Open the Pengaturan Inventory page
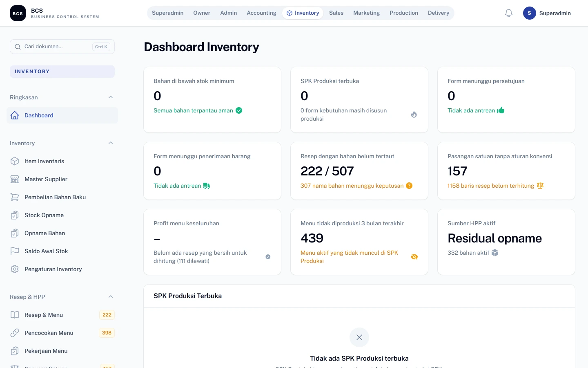 [62, 269]
